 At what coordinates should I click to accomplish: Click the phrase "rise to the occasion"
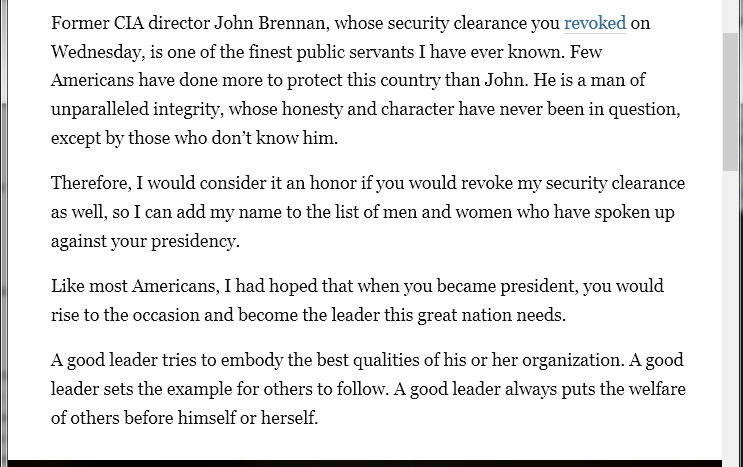[x=125, y=315]
